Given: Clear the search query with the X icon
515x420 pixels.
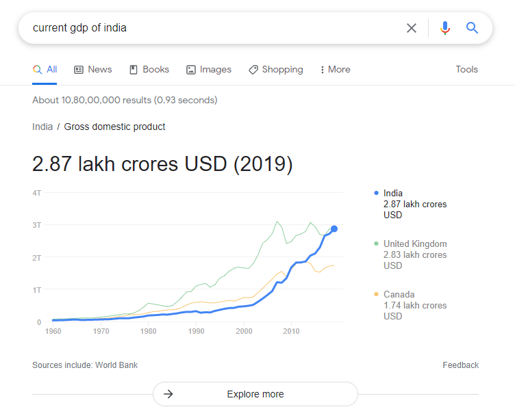Looking at the screenshot, I should click(x=412, y=28).
